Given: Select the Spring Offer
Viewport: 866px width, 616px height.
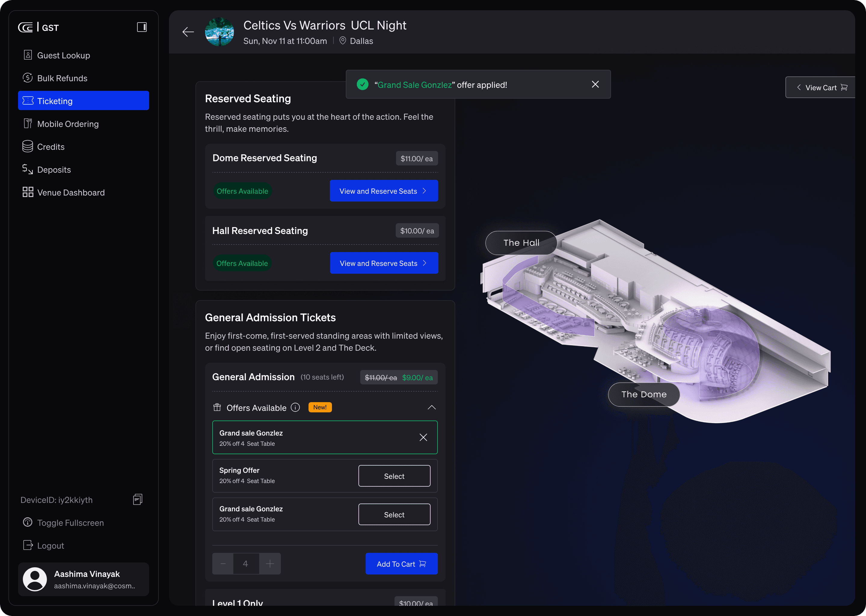Looking at the screenshot, I should pos(394,476).
